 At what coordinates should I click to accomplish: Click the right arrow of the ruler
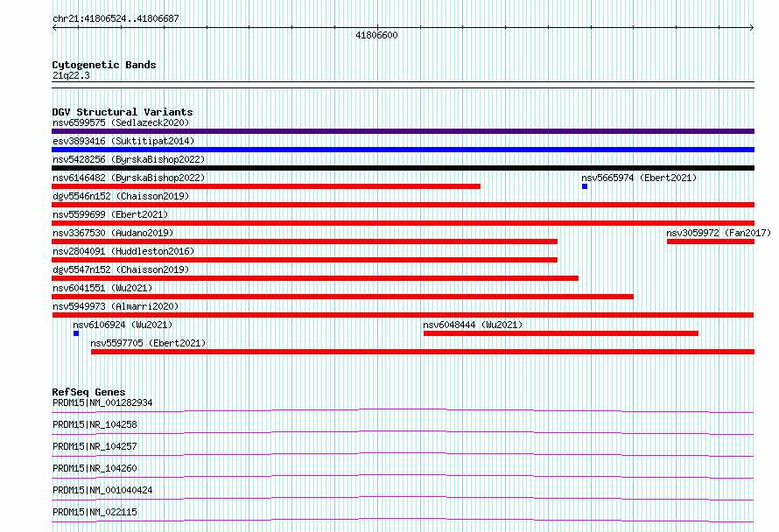[752, 28]
